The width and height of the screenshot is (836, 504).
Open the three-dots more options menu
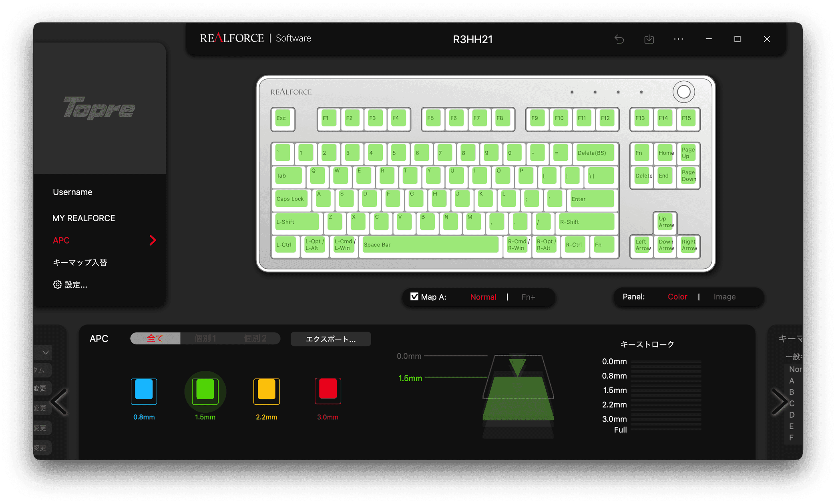pyautogui.click(x=679, y=39)
